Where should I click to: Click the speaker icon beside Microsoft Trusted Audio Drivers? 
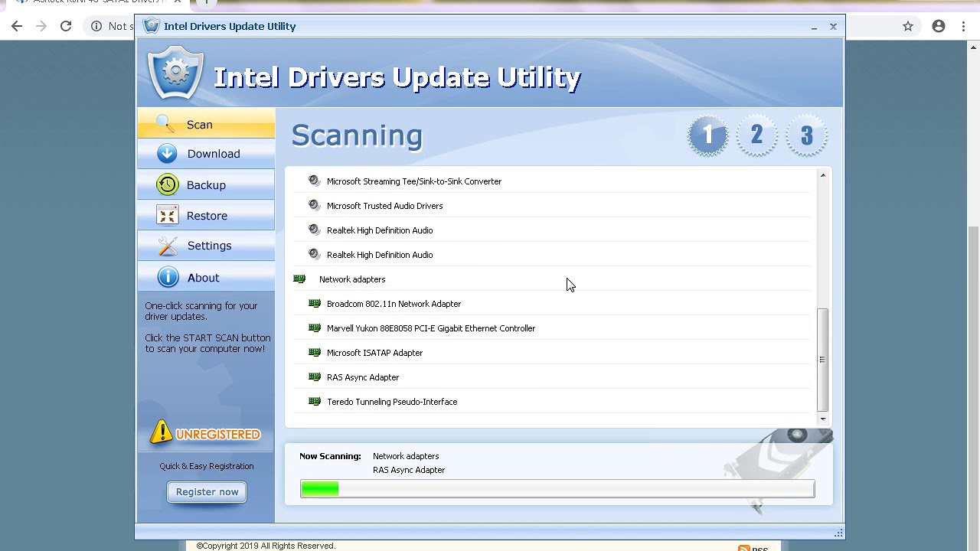(x=314, y=205)
